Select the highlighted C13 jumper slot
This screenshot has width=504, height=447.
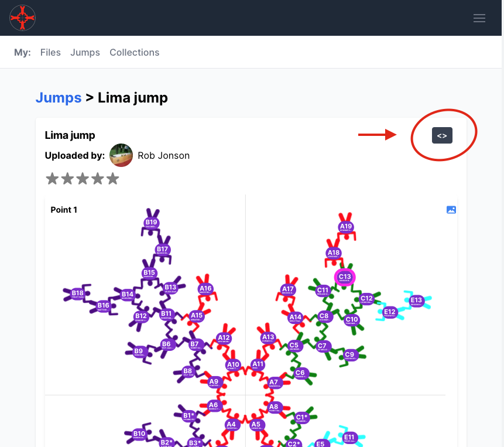click(x=345, y=277)
